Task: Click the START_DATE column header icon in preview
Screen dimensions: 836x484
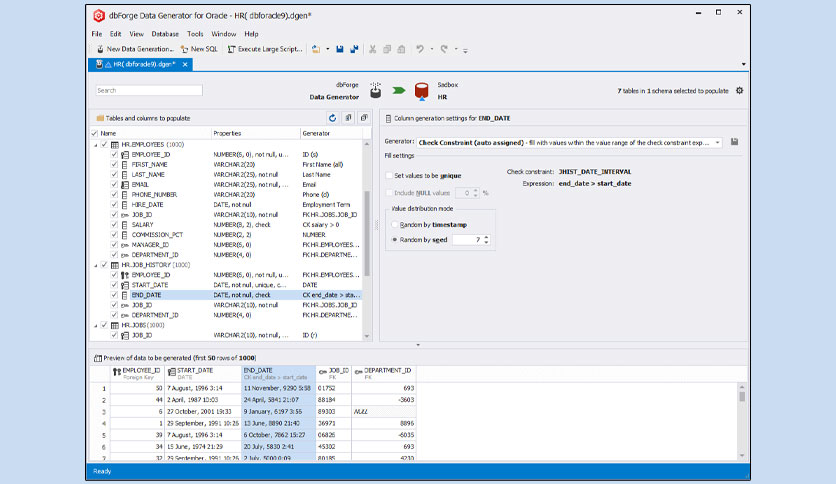Action: [x=171, y=372]
